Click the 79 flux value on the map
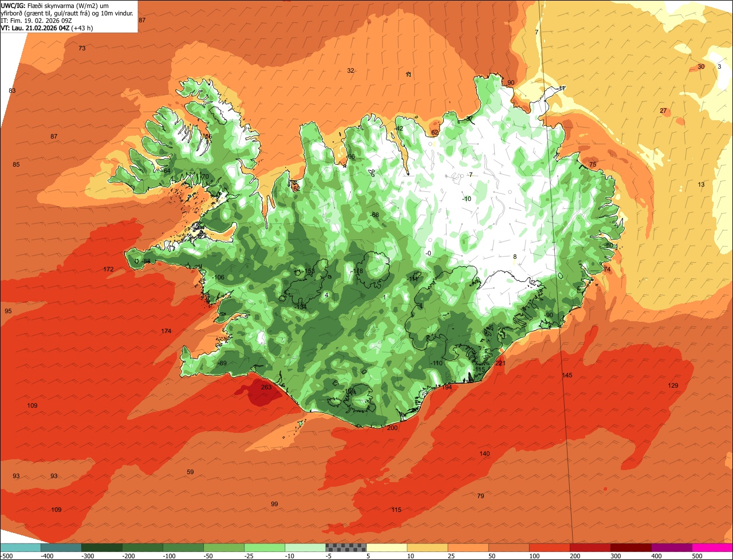This screenshot has height=560, width=733. click(x=480, y=496)
